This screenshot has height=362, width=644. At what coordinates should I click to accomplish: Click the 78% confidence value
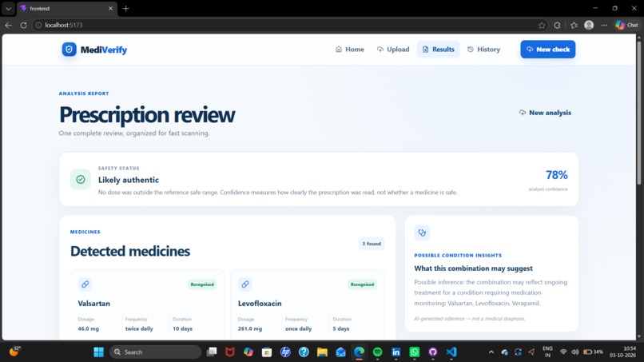coord(557,175)
